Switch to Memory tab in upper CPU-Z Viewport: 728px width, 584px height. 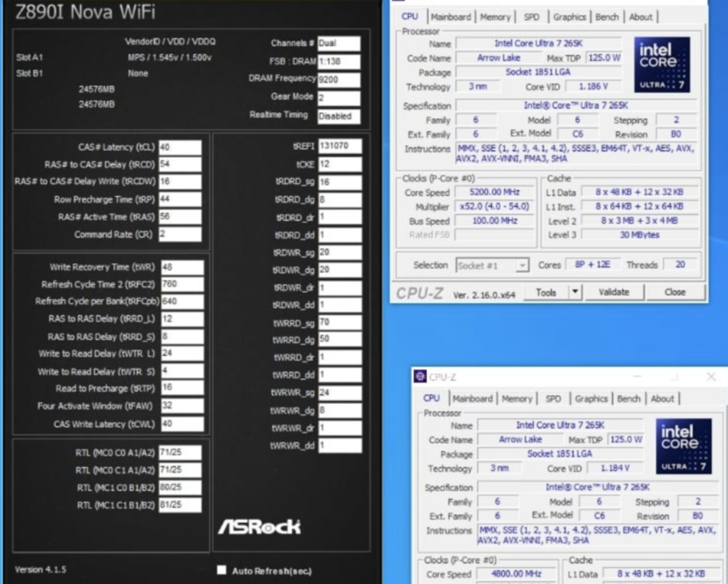(495, 18)
